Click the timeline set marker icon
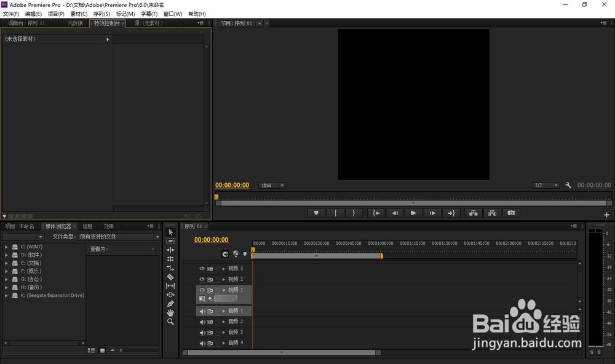 tap(245, 254)
